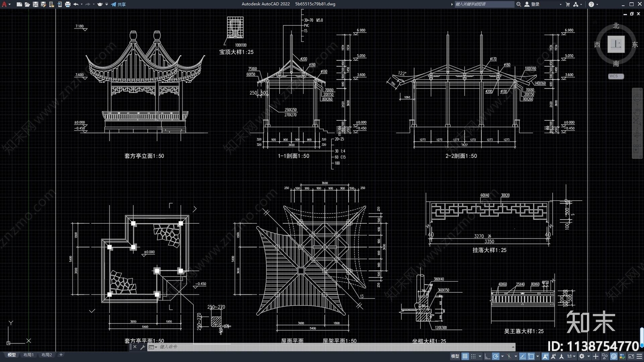Switch to the 布局2 layout tab
This screenshot has height=362, width=644.
(46, 355)
